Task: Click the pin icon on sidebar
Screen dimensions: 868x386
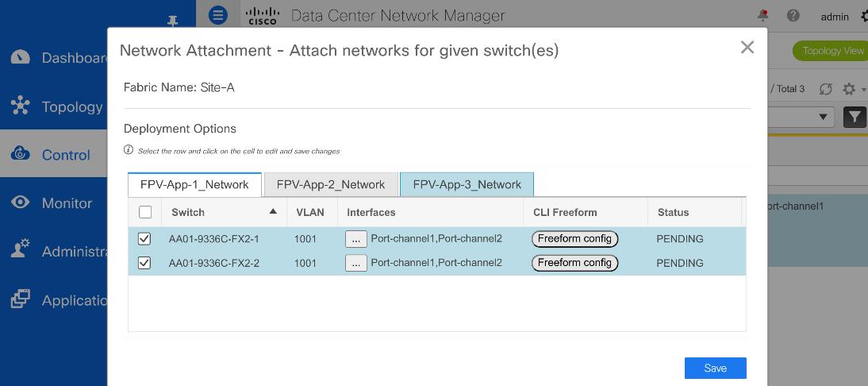Action: coord(173,21)
